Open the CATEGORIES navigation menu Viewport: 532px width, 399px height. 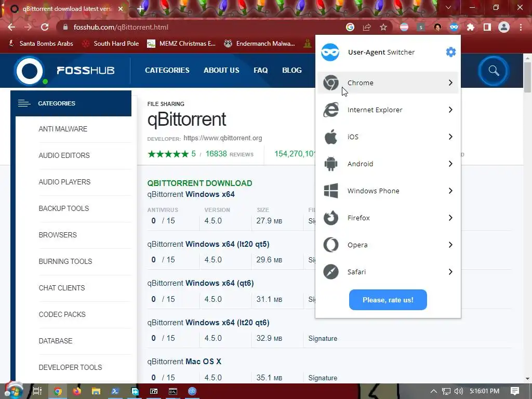coord(167,70)
